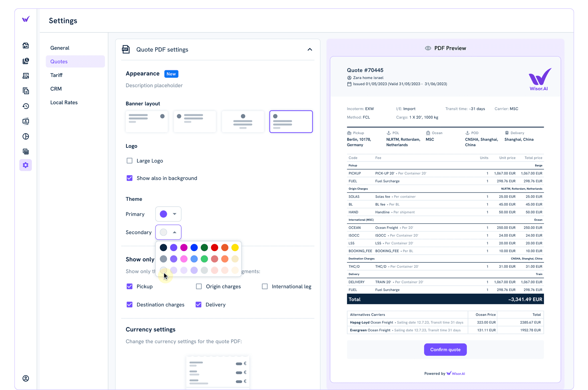Click the home icon in the sidebar

coord(26,46)
